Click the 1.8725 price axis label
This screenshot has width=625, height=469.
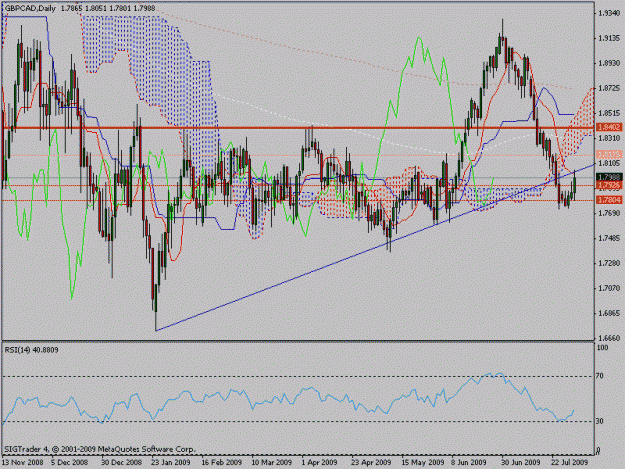[x=610, y=88]
